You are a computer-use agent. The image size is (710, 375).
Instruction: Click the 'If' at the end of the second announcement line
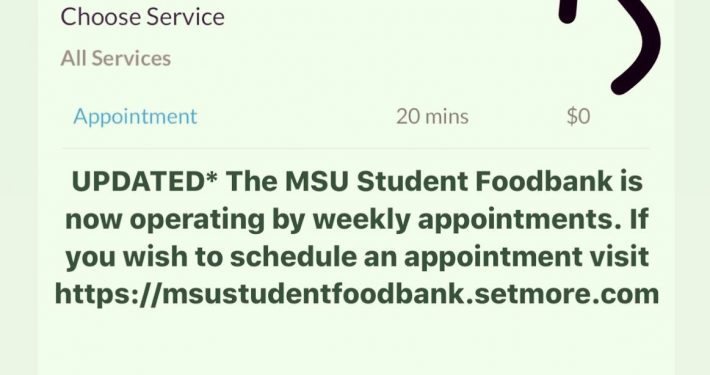[x=638, y=219]
